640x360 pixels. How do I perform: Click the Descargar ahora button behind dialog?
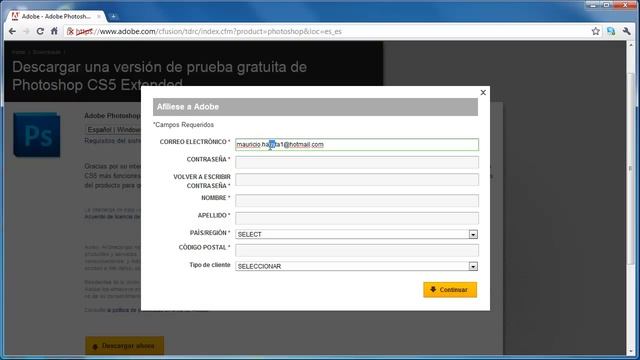(124, 346)
